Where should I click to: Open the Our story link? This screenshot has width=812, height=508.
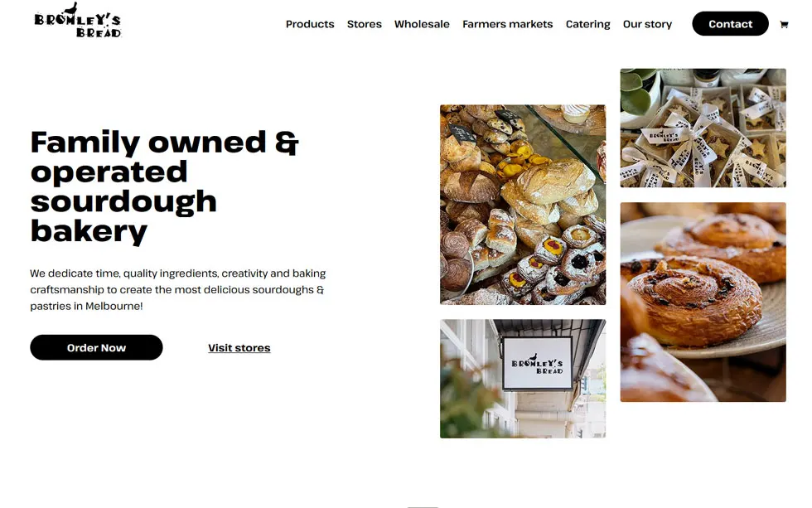click(x=647, y=24)
